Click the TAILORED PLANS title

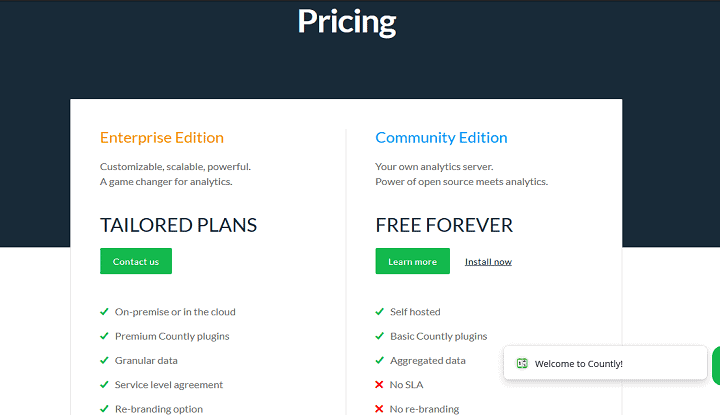tap(179, 225)
